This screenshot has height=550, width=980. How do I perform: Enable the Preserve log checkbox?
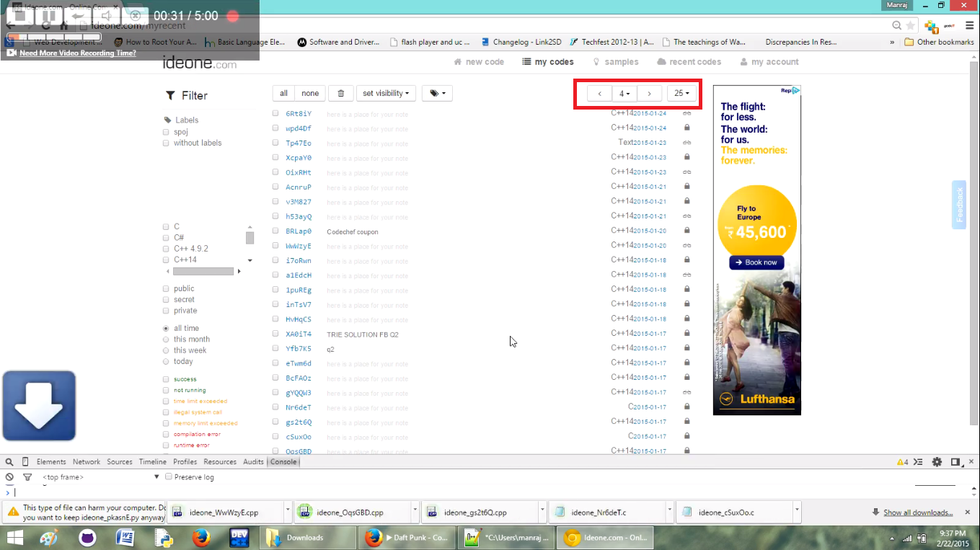pos(169,476)
